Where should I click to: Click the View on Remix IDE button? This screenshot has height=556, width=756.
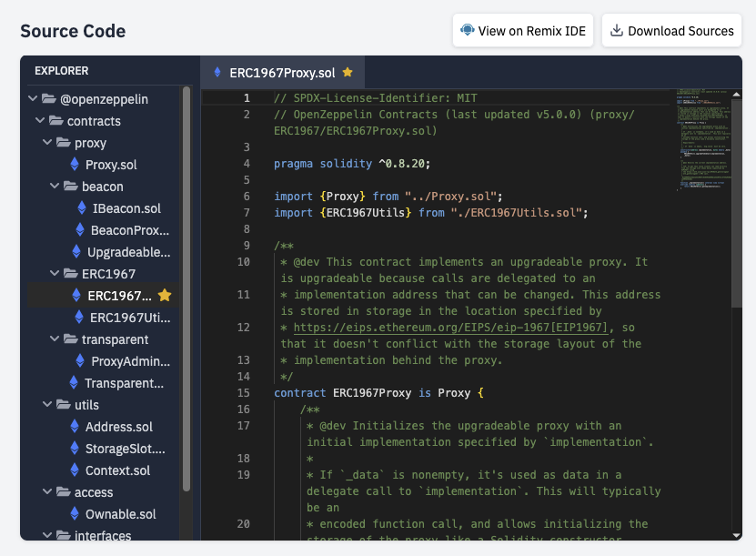(523, 30)
